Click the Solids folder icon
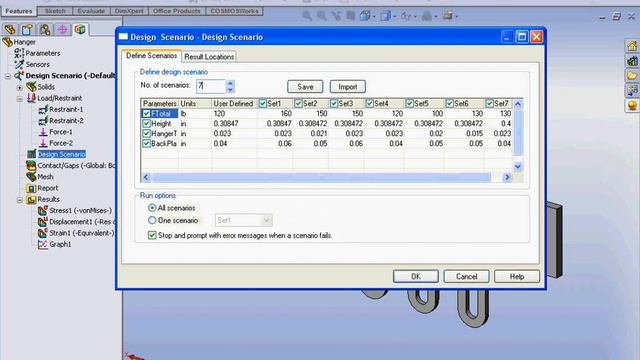 click(31, 87)
